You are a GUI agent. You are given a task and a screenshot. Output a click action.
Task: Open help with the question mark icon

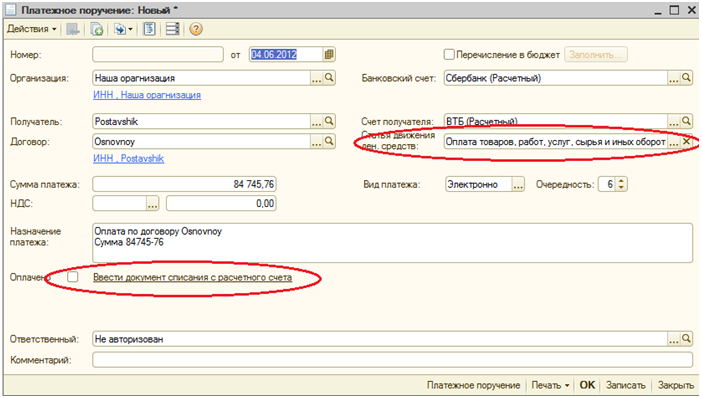196,30
